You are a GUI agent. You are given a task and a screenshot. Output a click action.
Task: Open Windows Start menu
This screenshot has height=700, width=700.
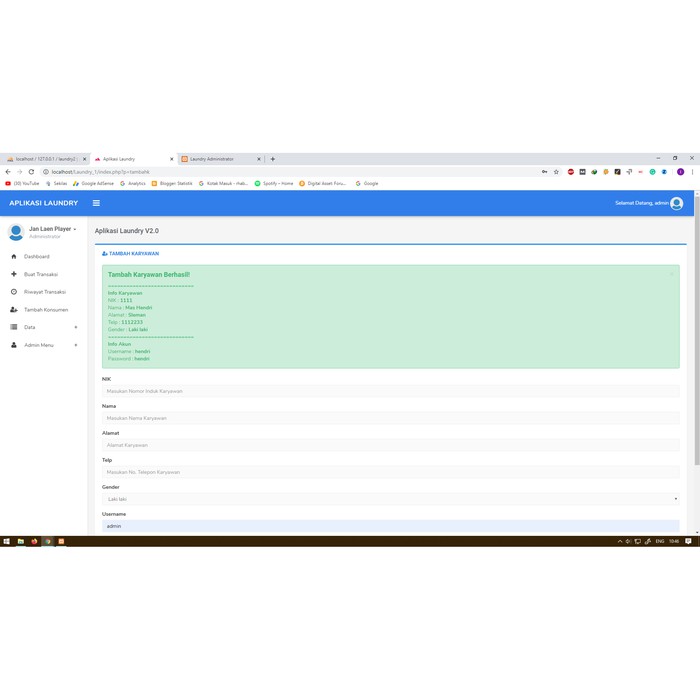7,541
